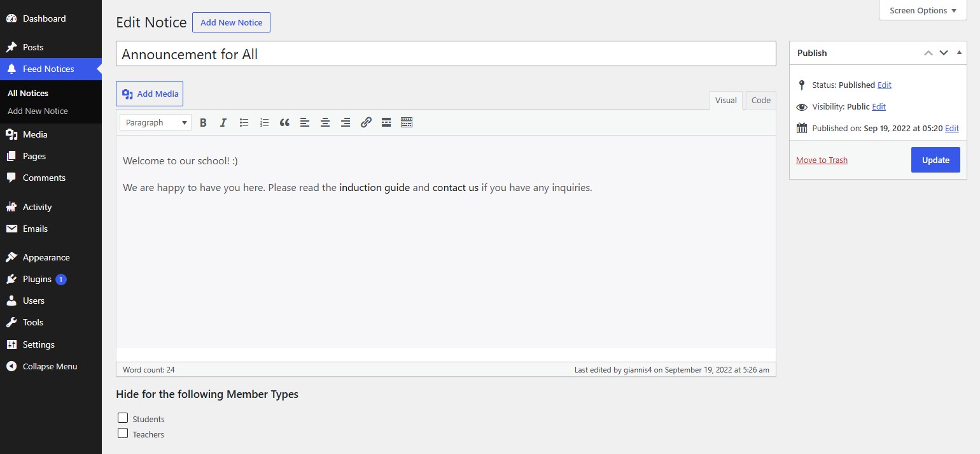Open the Tools menu
Viewport: 980px width, 454px height.
(51, 322)
